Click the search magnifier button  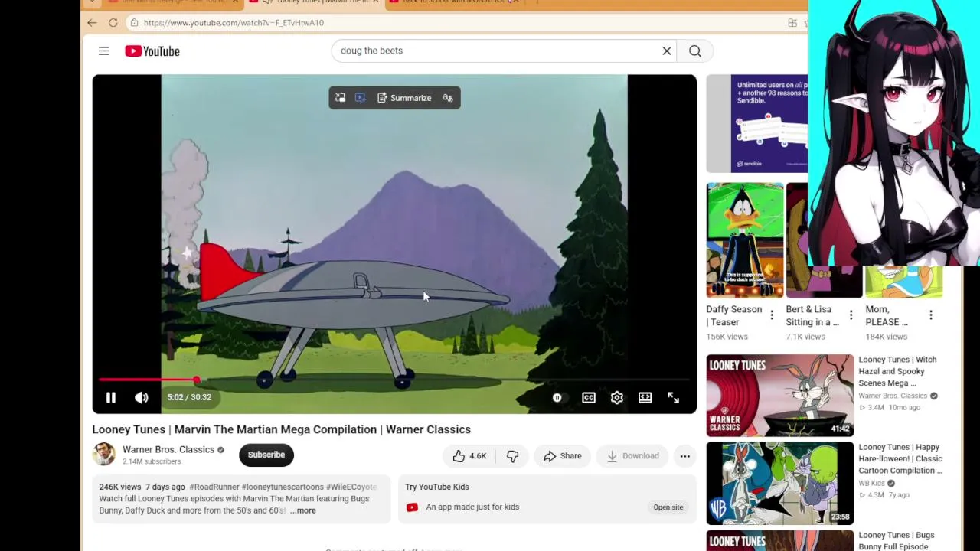point(694,51)
